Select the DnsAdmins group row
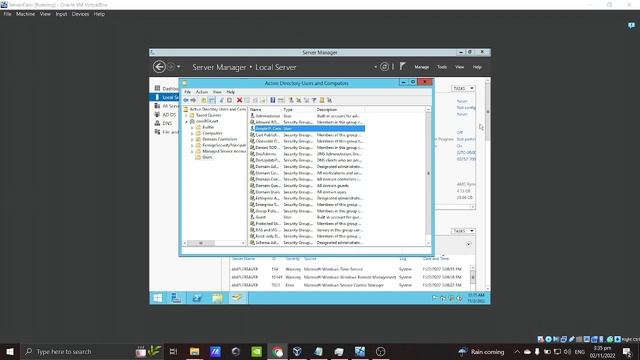The height and width of the screenshot is (360, 640). (306, 154)
